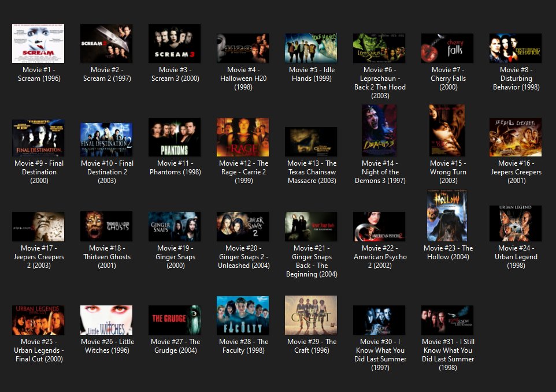The width and height of the screenshot is (556, 392).
Task: Select Ginger Snaps Back poster thumbnail
Action: pyautogui.click(x=311, y=227)
